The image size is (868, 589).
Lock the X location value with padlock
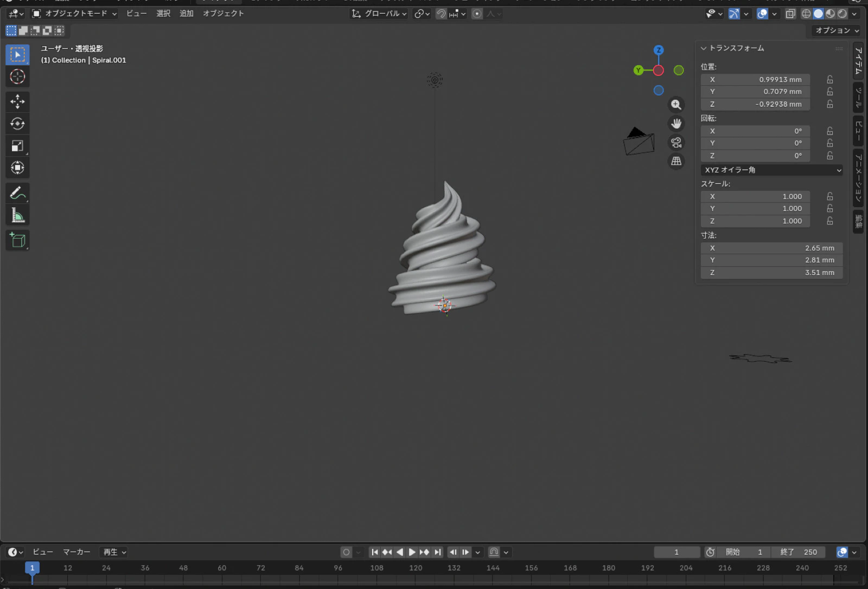click(829, 79)
